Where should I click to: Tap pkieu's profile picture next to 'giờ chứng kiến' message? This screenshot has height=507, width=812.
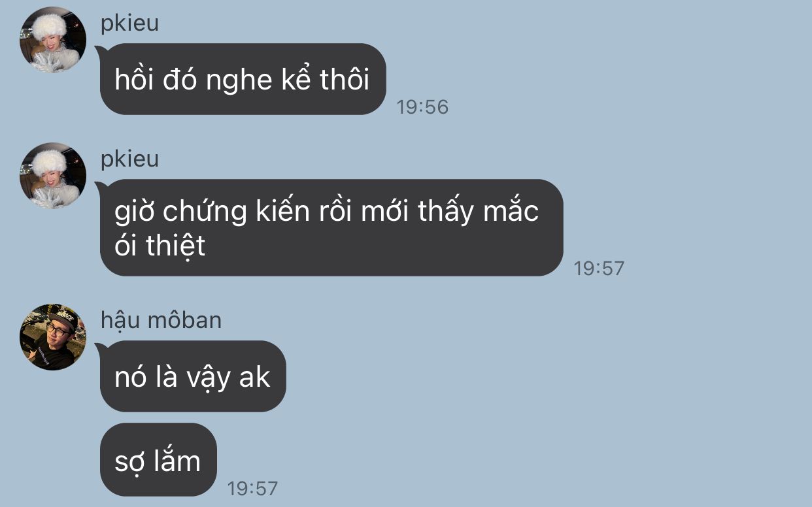pos(53,176)
